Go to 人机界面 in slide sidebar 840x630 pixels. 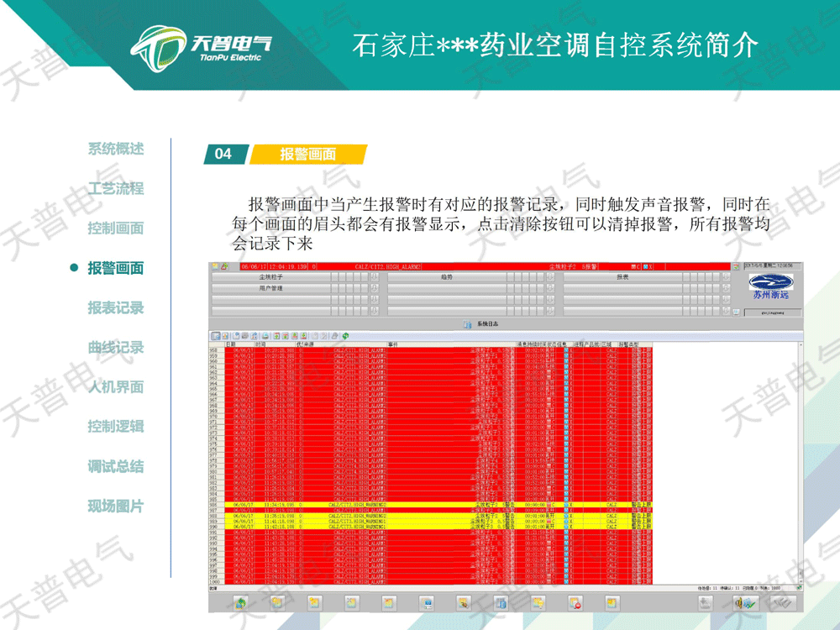tap(116, 386)
